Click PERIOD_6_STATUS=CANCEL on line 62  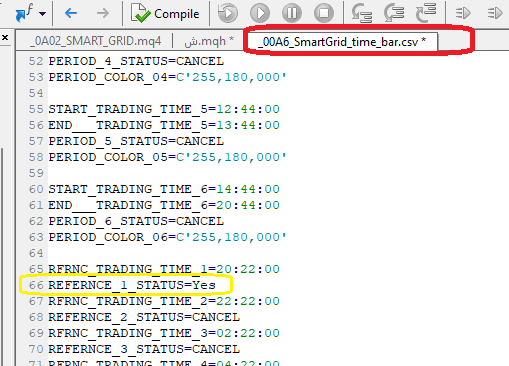(136, 221)
